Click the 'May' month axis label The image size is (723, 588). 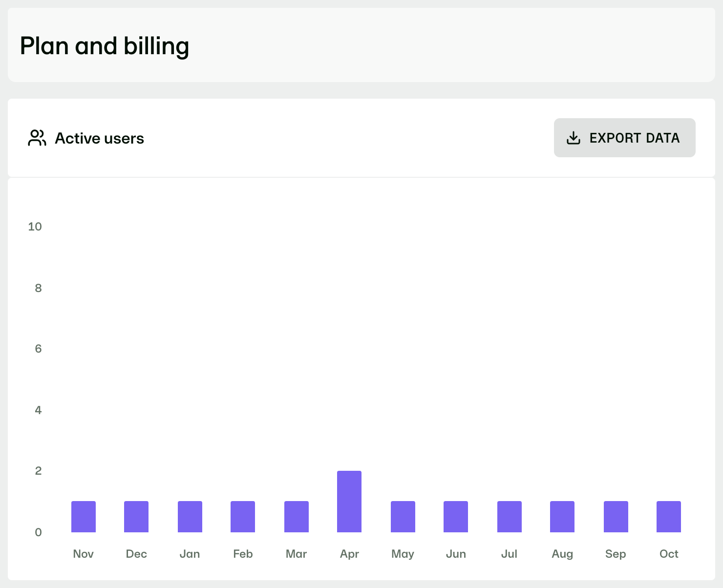pyautogui.click(x=403, y=554)
